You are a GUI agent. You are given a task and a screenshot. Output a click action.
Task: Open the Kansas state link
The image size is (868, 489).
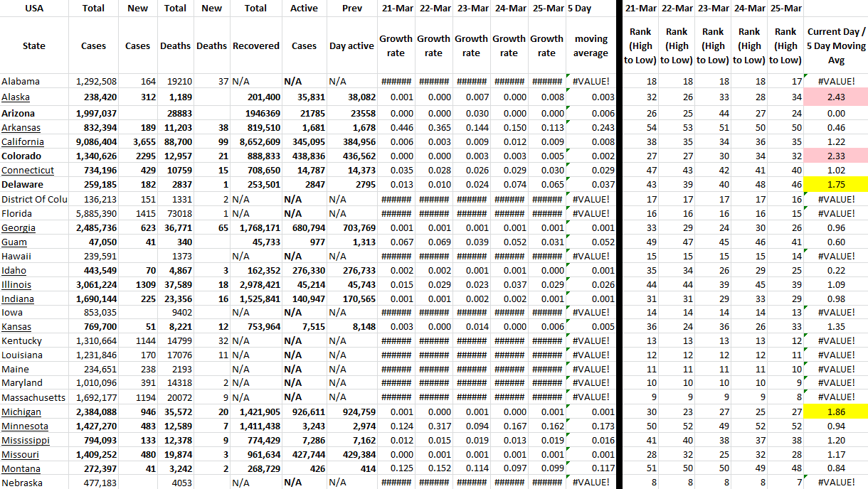pos(16,327)
